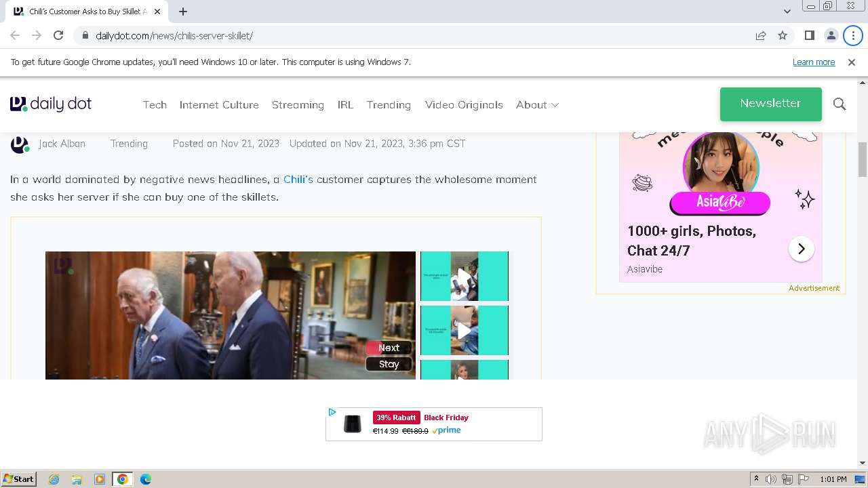Click the Next video button
This screenshot has height=488, width=868.
tap(389, 348)
